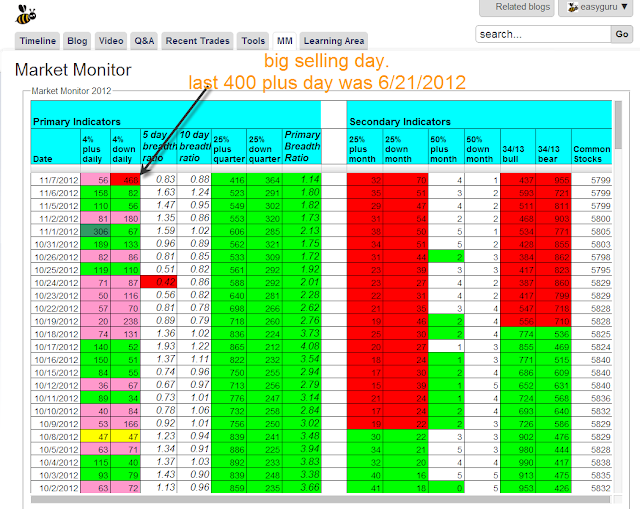
Task: Open the Learning Area tab
Action: click(334, 41)
